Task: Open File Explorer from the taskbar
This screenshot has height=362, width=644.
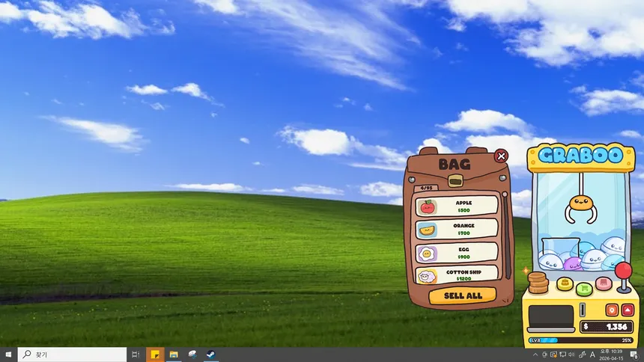Action: [x=174, y=355]
